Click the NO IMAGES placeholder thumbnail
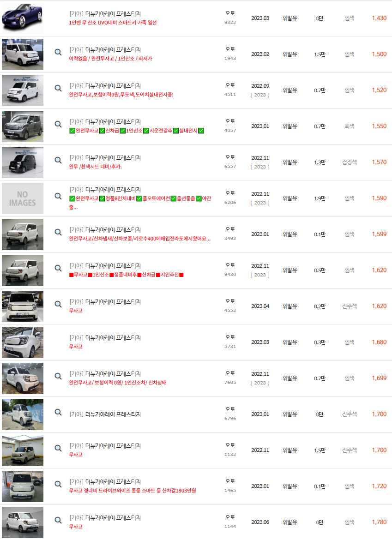 coord(23,198)
